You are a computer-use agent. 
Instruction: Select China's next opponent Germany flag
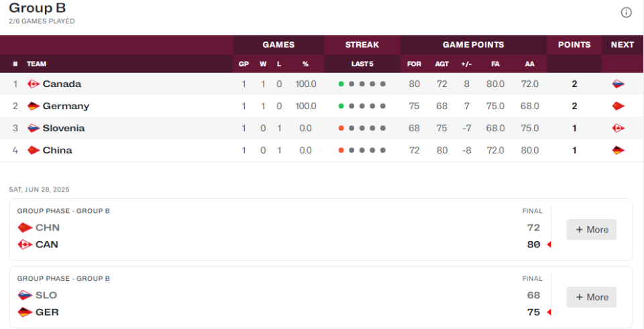pyautogui.click(x=618, y=151)
